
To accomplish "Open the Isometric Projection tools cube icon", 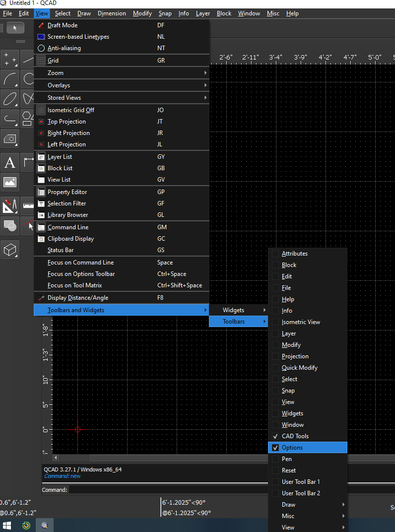I will pyautogui.click(x=10, y=250).
